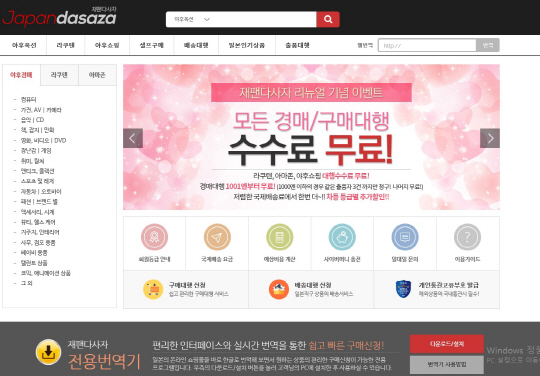This screenshot has width=540, height=376.
Task: Click the orange paper-plane shipping fee icon
Action: 217,237
